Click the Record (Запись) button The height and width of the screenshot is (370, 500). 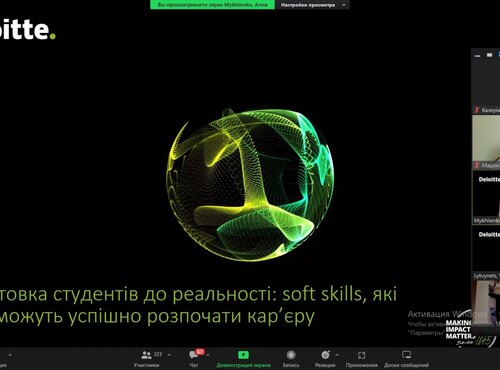(x=291, y=359)
